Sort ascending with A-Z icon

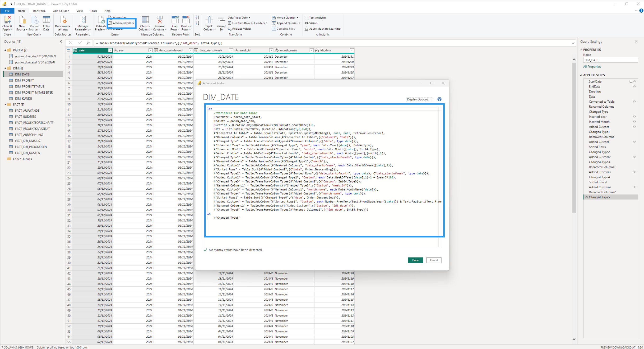pos(197,18)
